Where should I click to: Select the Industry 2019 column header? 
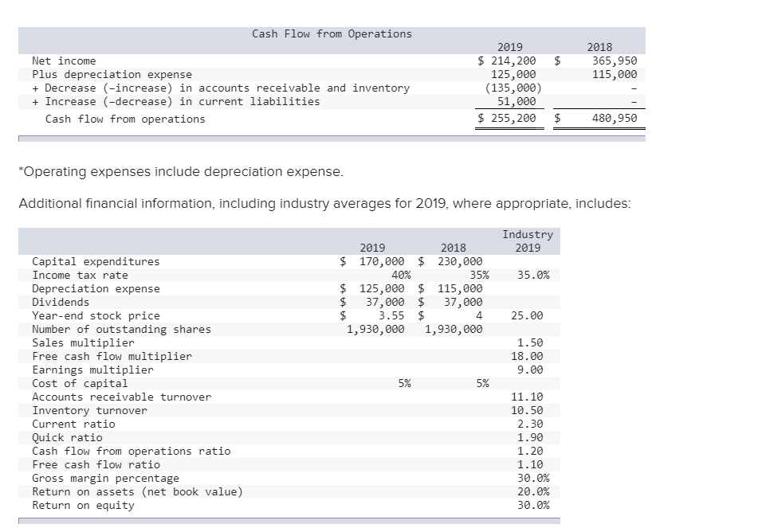(x=528, y=241)
